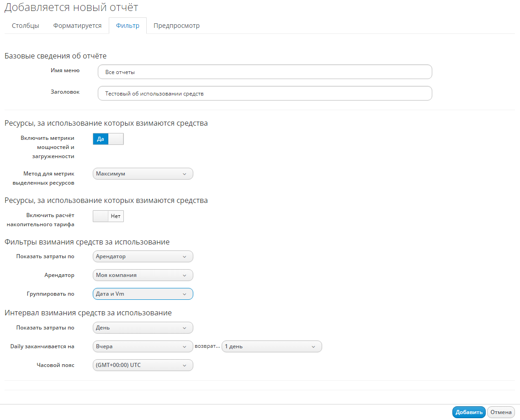Click the Отмена button
520x420 pixels.
(x=501, y=412)
